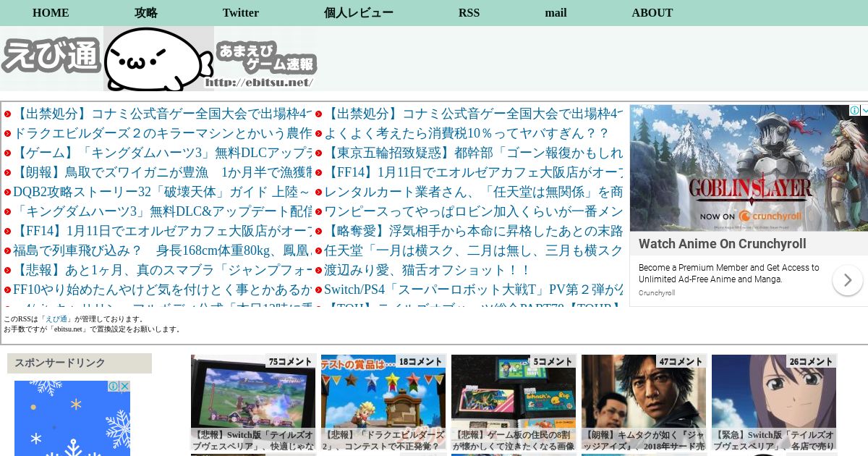868x456 pixels.
Task: Open article 福島で列車飛び込み
Action: (x=163, y=250)
